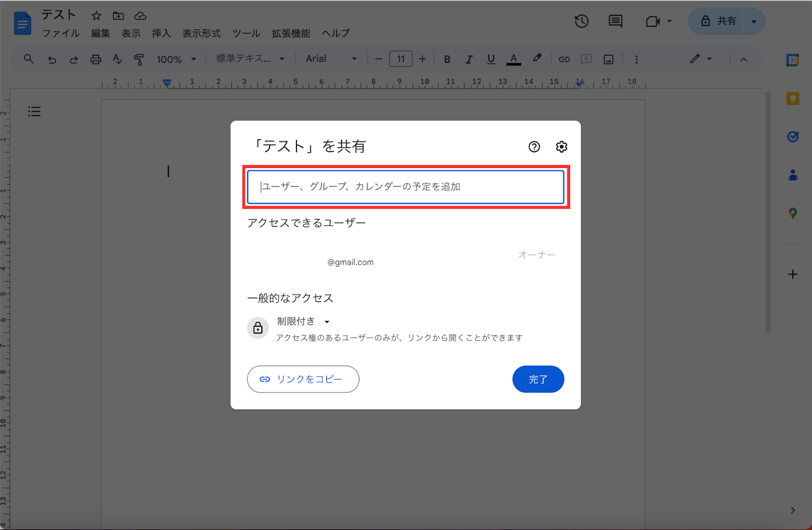This screenshot has width=812, height=530.
Task: Open Google Calendar side panel
Action: [x=793, y=60]
